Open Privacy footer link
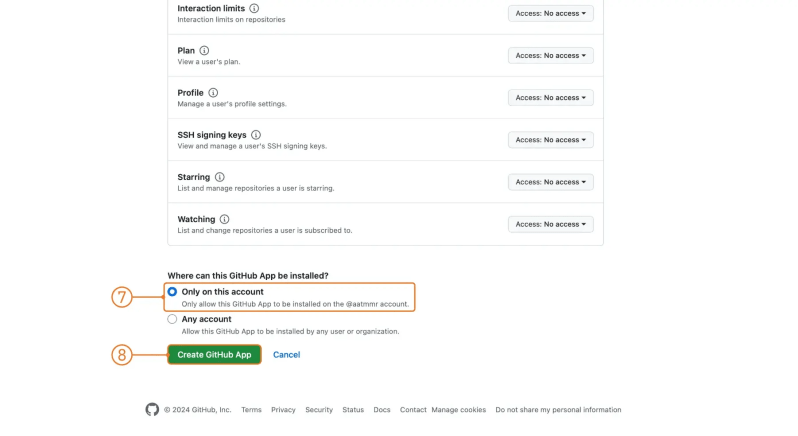The image size is (798, 436). [283, 410]
